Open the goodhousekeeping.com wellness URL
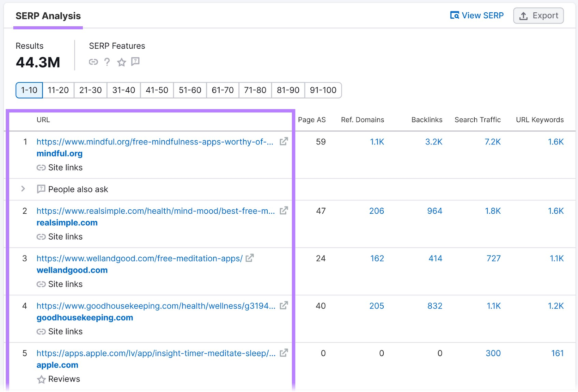Screen dimensions: 578x392 (156, 306)
